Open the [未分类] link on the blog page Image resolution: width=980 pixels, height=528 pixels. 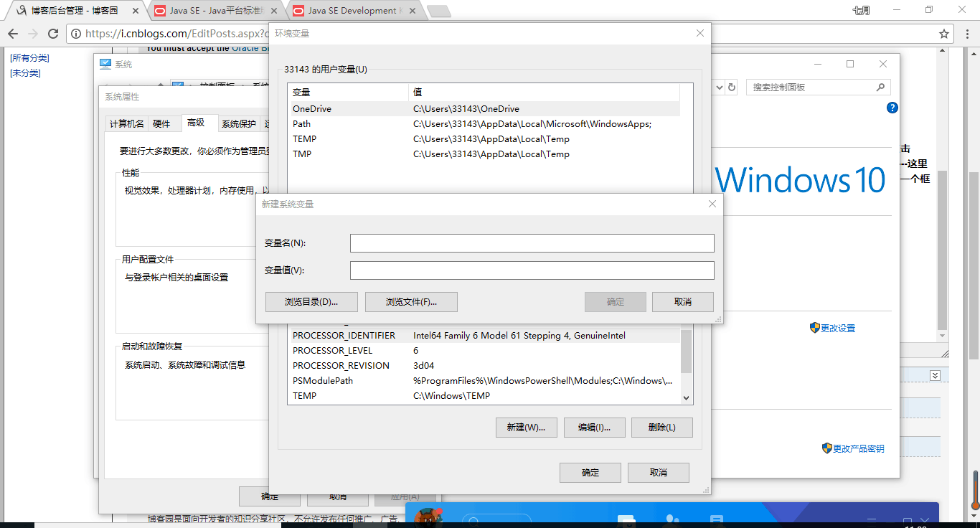(25, 73)
